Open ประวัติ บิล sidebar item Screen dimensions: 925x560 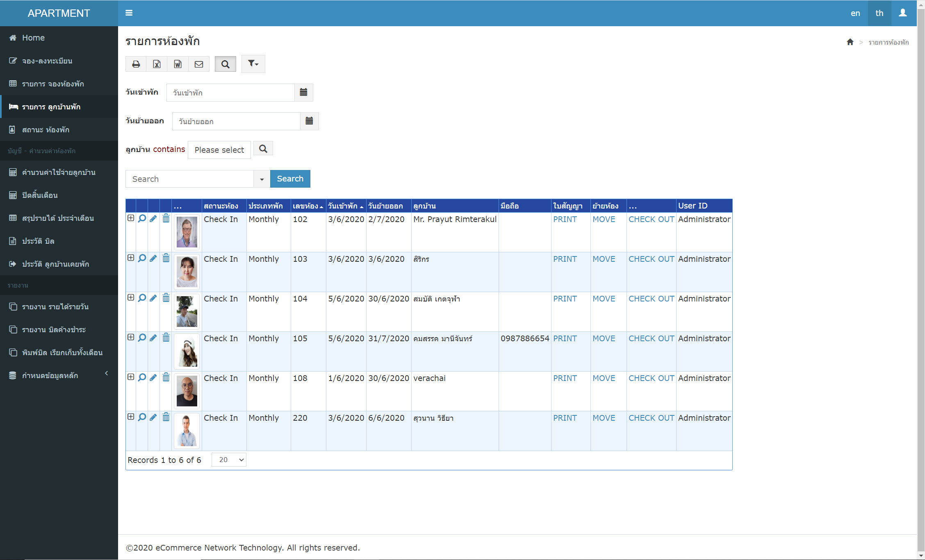pos(59,241)
